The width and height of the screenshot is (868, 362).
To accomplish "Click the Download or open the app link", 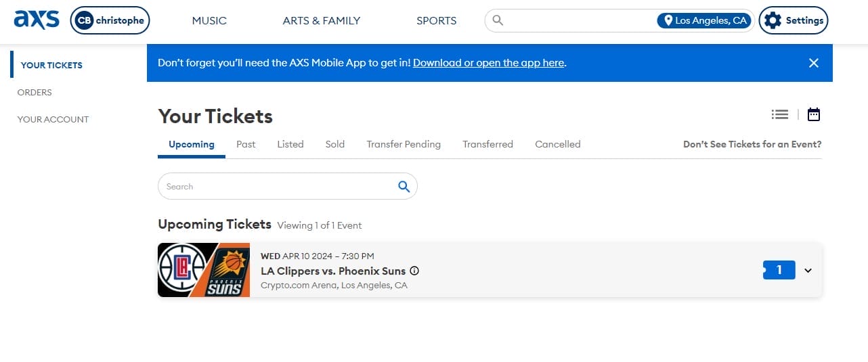I will pos(488,63).
